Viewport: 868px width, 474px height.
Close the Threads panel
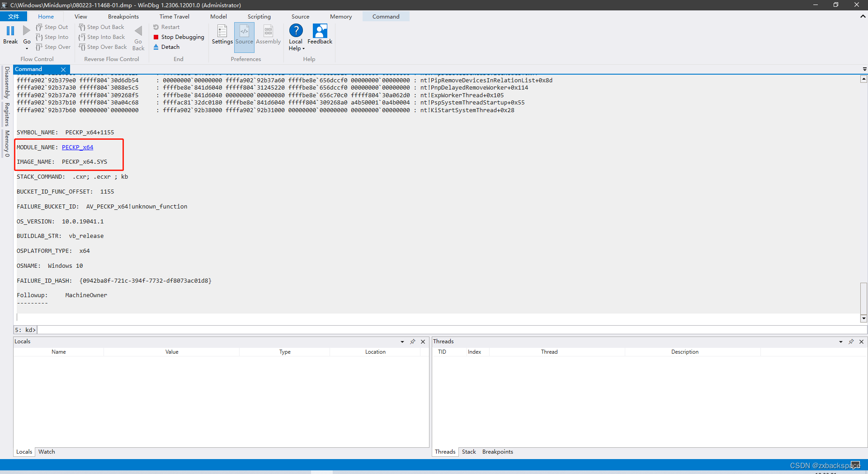[x=862, y=342]
